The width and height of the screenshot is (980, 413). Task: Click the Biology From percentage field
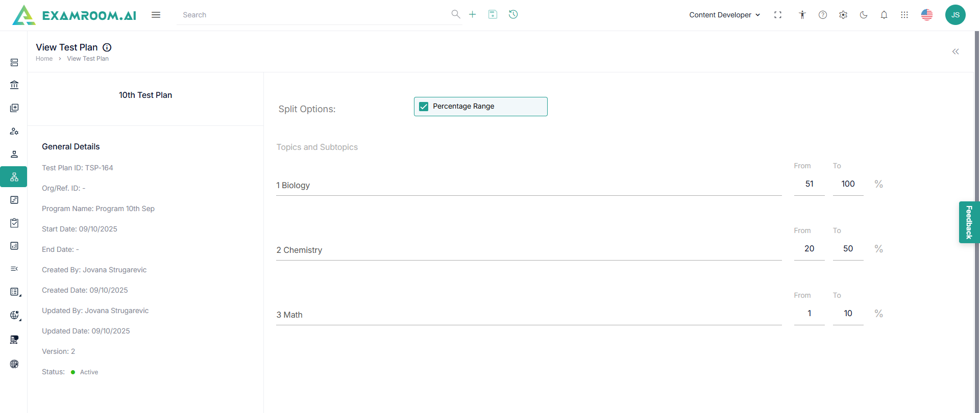point(809,184)
